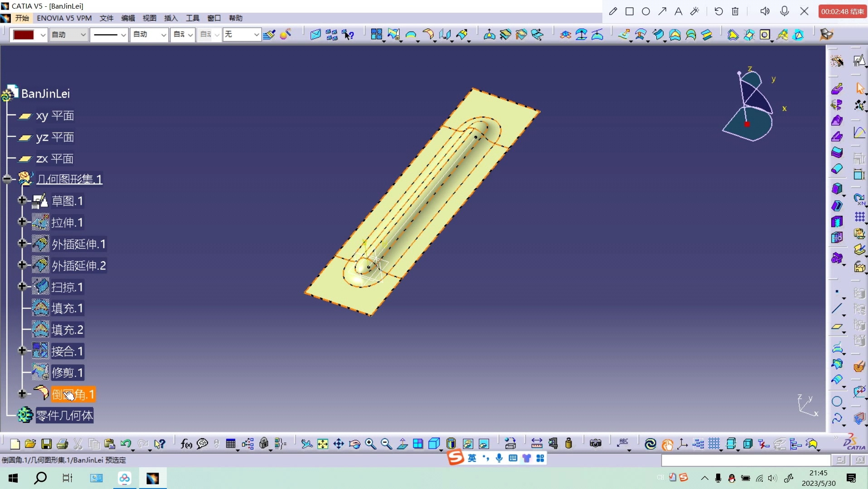The image size is (868, 489).
Task: Paste from clipboard in bottom toolbar
Action: (x=110, y=444)
